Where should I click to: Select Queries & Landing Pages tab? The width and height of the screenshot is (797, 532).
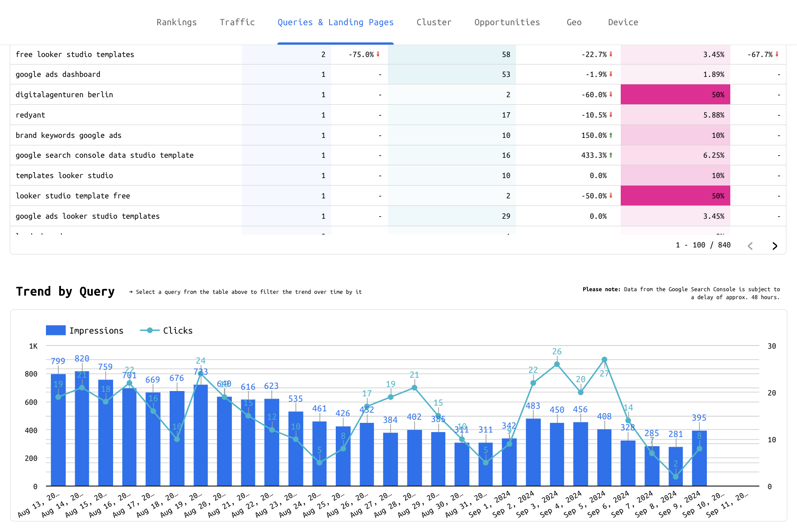pos(335,22)
